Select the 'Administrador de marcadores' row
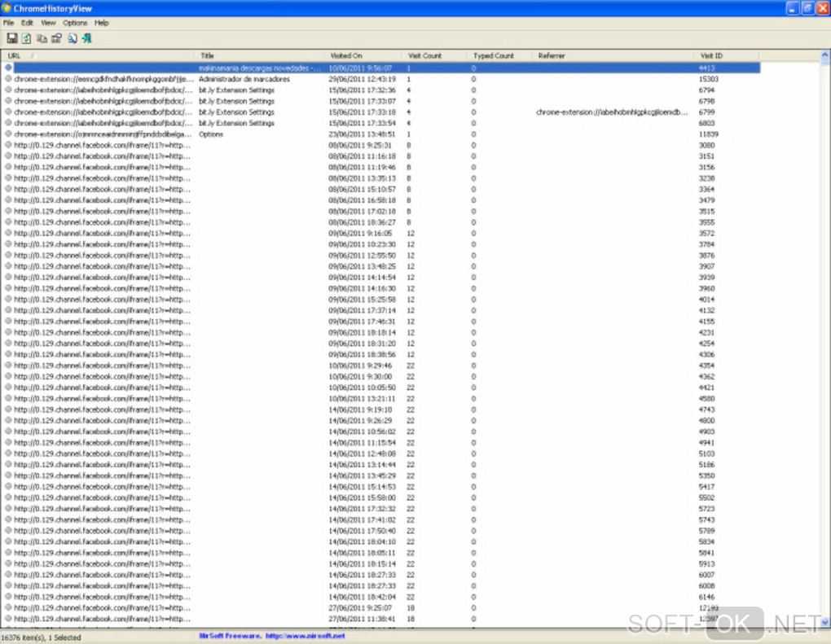This screenshot has width=831, height=644. [x=381, y=79]
